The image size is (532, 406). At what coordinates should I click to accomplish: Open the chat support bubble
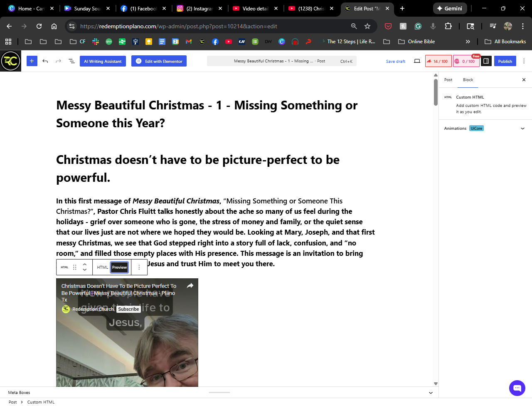pos(517,388)
